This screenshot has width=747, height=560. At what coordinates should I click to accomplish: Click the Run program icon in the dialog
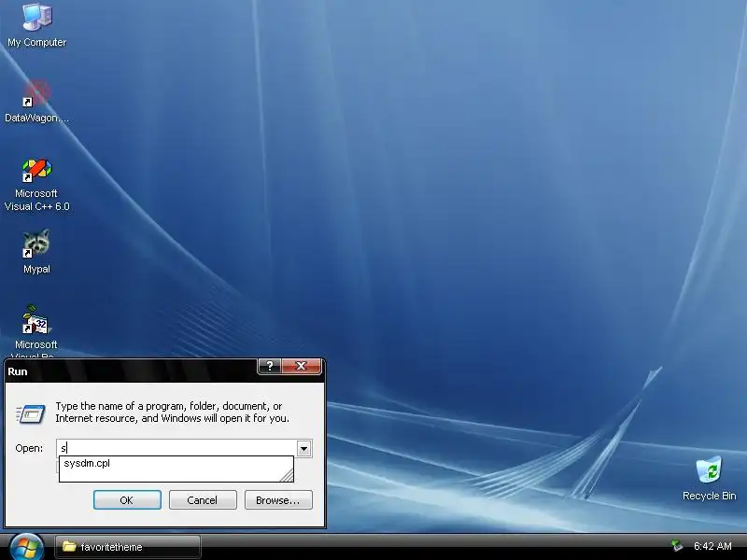tap(31, 413)
